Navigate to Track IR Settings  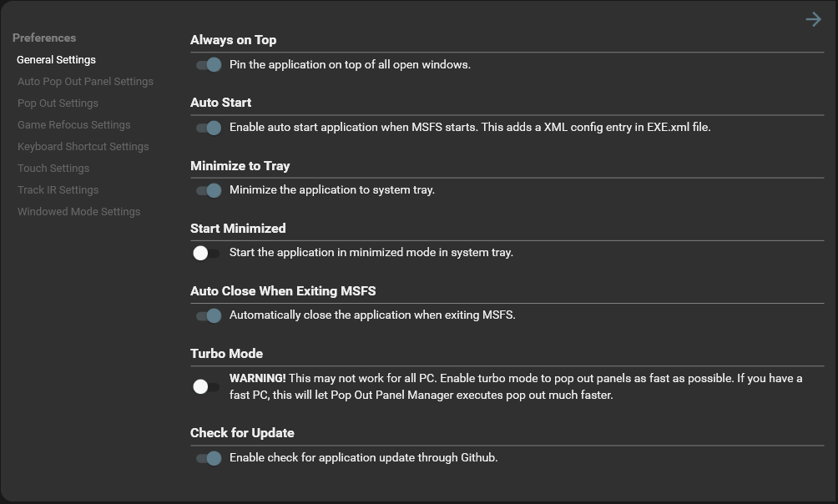(x=58, y=190)
